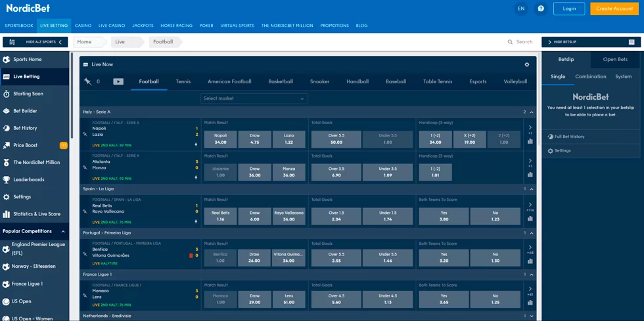Viewport: 644px width, 321px height.
Task: Open Norway - Eliteserien competition
Action: click(x=34, y=267)
